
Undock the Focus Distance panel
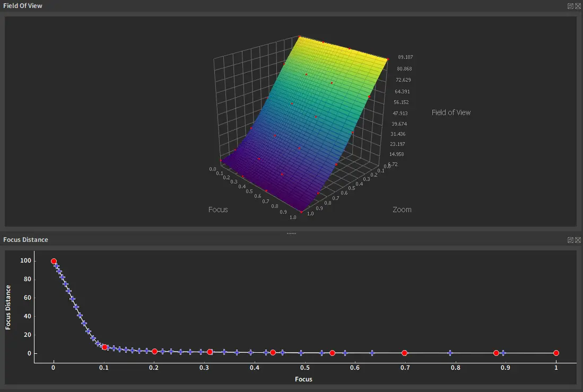click(x=570, y=240)
